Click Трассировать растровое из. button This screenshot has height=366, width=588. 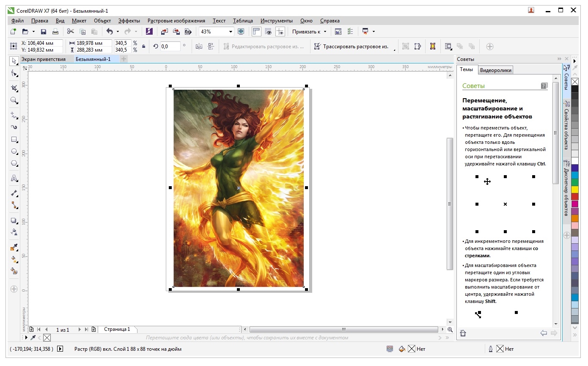[351, 46]
